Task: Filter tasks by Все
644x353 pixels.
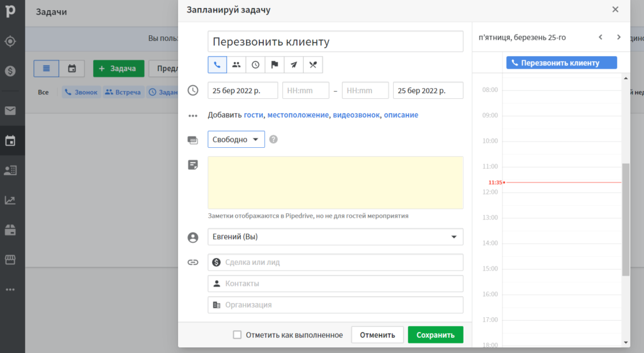Action: point(43,92)
